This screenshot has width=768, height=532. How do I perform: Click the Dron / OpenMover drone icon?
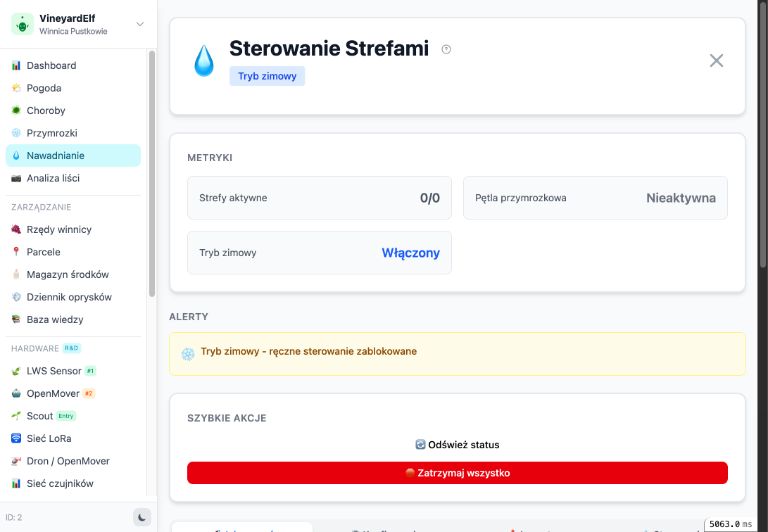[x=16, y=460]
